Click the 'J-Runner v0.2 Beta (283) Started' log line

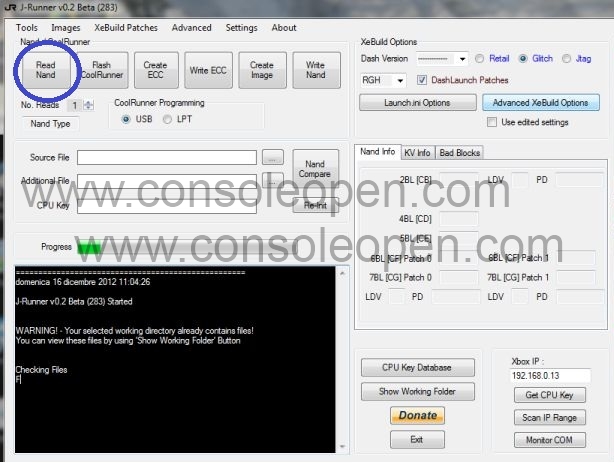click(74, 302)
